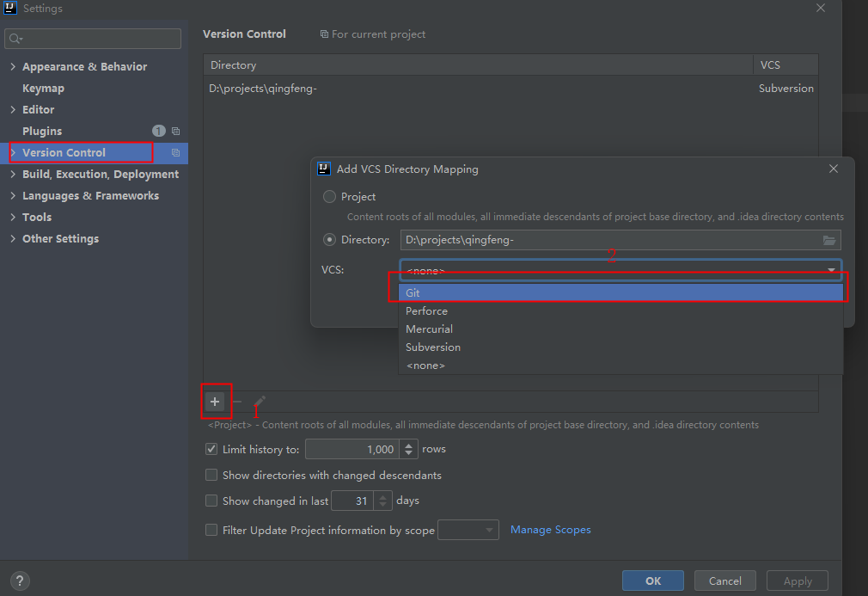The width and height of the screenshot is (868, 596).
Task: Enable Filter Update Project information by scope
Action: [211, 530]
